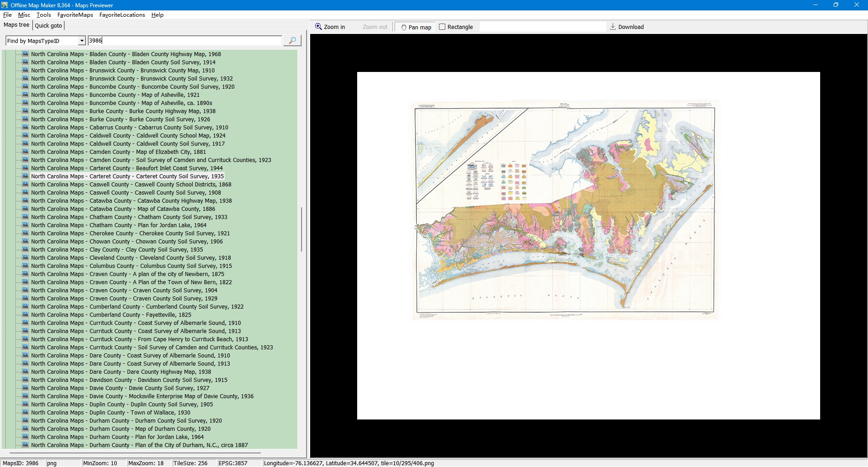Click map icon beside Bladen County Highway Map, 1968

tap(25, 54)
